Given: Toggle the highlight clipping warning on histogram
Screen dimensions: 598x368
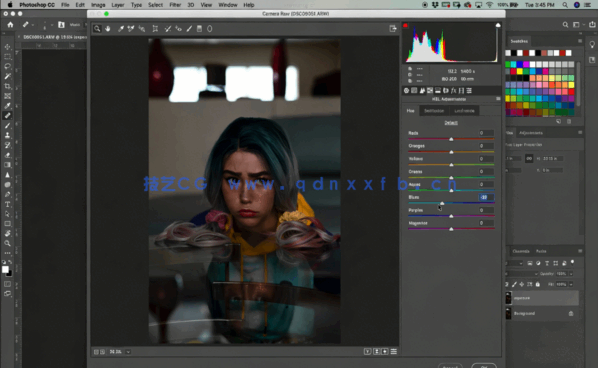Looking at the screenshot, I should (x=498, y=25).
